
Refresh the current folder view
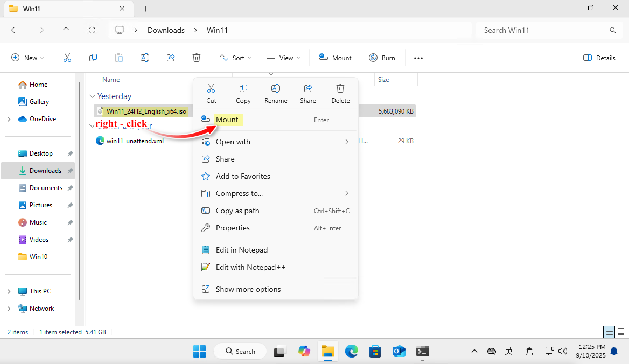(x=92, y=30)
